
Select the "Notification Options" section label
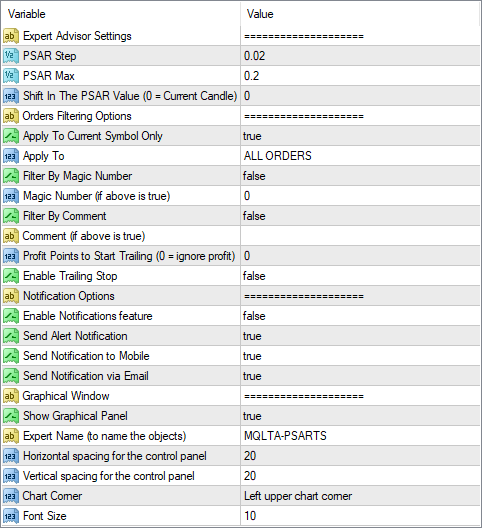point(69,296)
